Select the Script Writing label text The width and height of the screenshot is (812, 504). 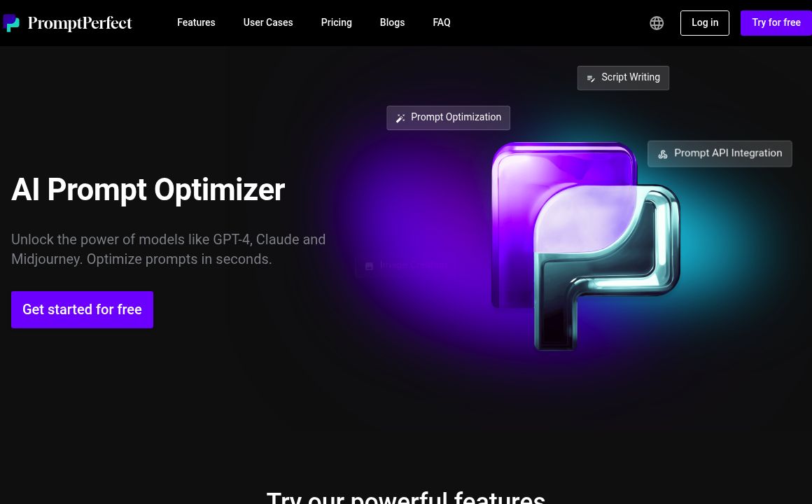click(x=630, y=78)
